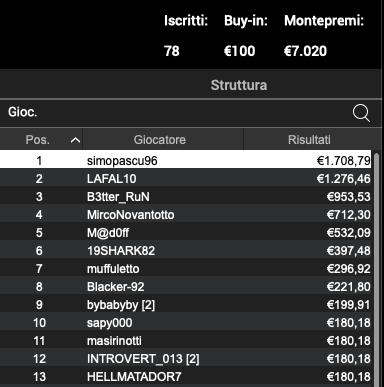Click the results list vertical scrollbar

coord(377,269)
